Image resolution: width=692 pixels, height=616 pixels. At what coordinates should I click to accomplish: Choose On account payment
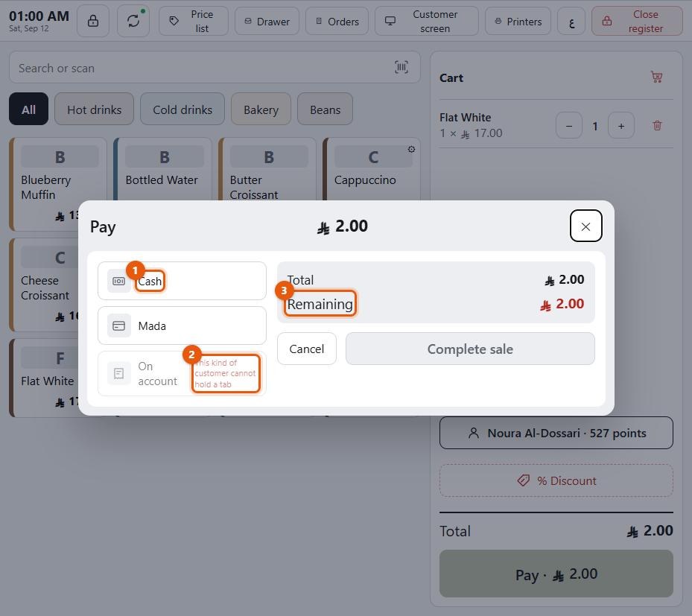click(182, 374)
